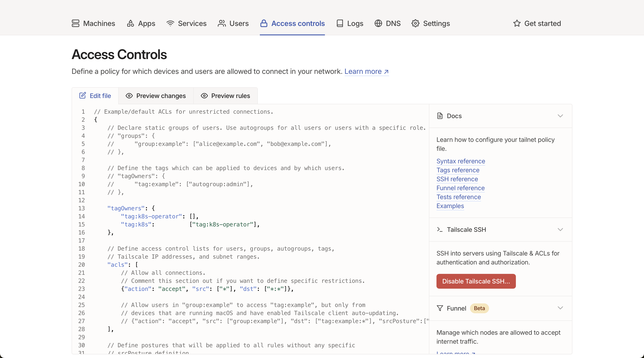Click the Settings gear icon
This screenshot has height=358, width=644.
click(415, 23)
